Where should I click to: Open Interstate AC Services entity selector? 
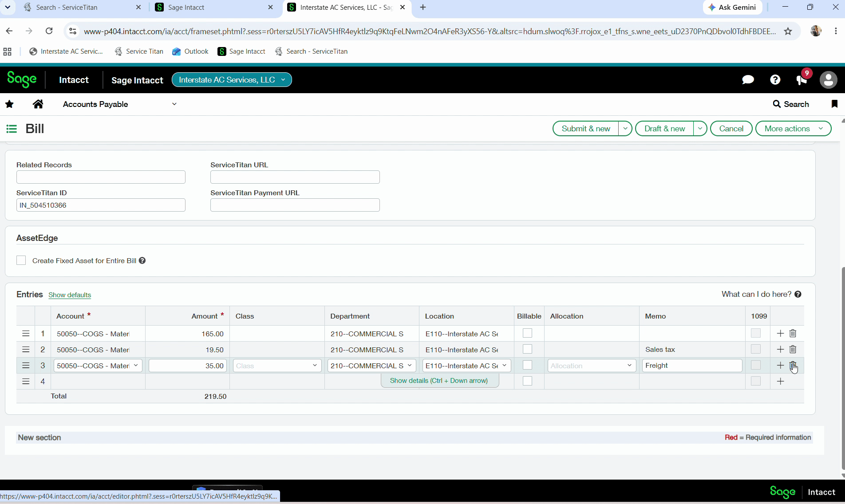(232, 80)
